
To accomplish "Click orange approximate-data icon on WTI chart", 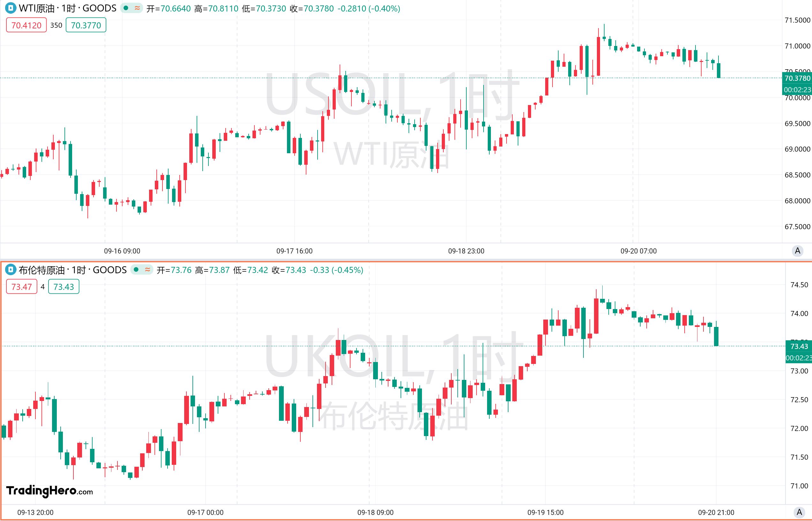I will pos(137,8).
